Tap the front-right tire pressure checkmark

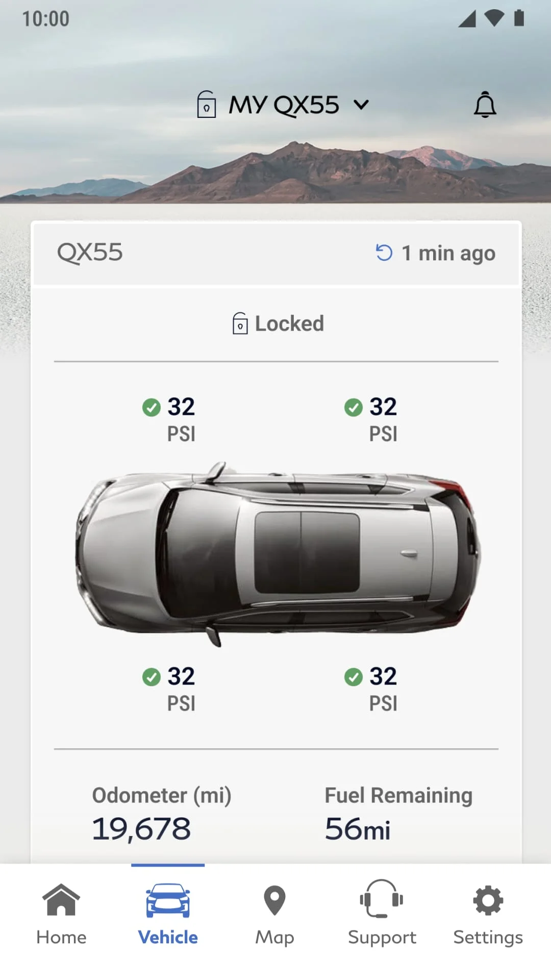coord(355,406)
